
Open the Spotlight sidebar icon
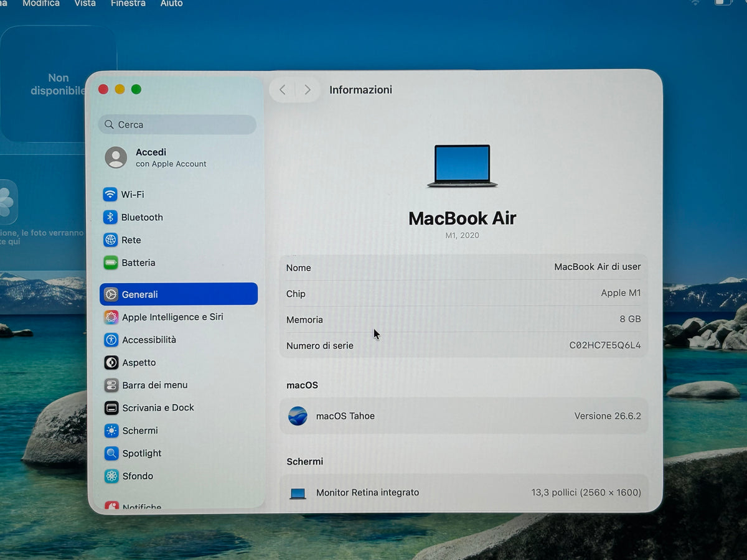(x=111, y=454)
